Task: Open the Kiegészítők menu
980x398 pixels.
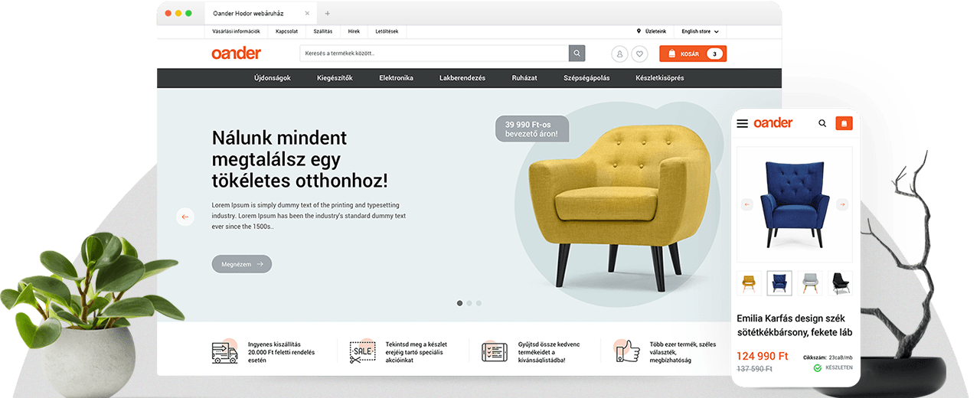Action: [335, 78]
